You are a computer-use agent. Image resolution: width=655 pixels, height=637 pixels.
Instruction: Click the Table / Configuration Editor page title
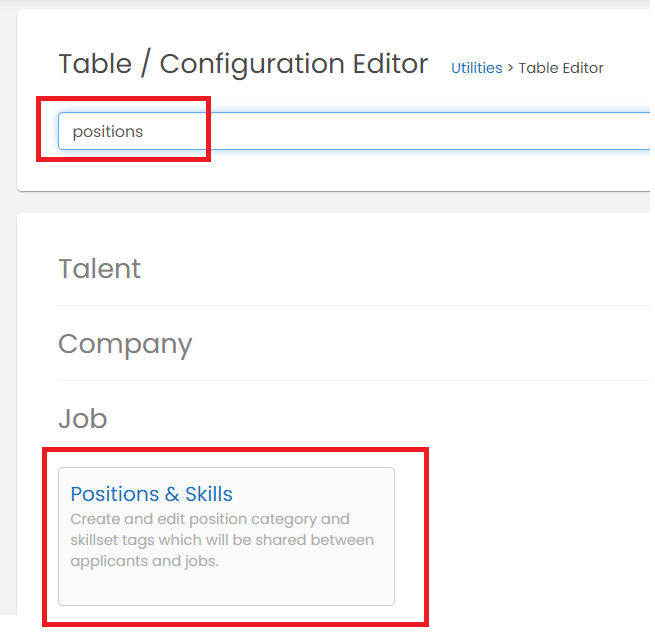[243, 64]
